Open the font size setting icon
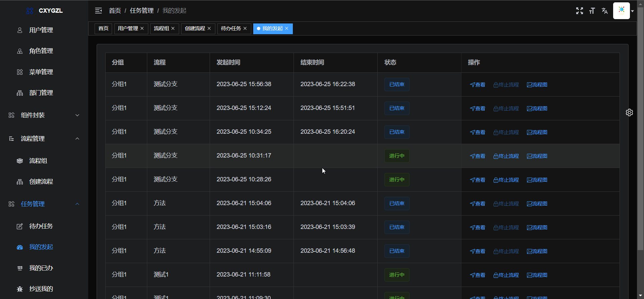This screenshot has width=644, height=299. [x=592, y=11]
